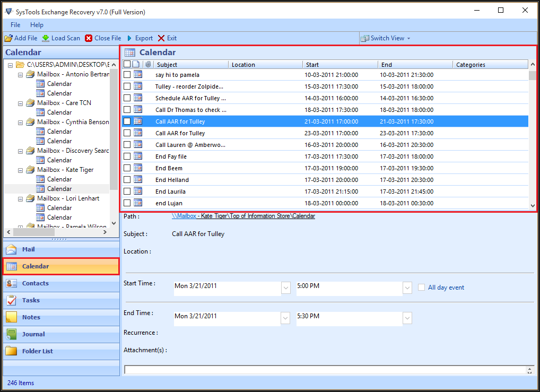This screenshot has width=540, height=392.
Task: Click mailbox icon next to Care TCN
Action: coord(30,103)
